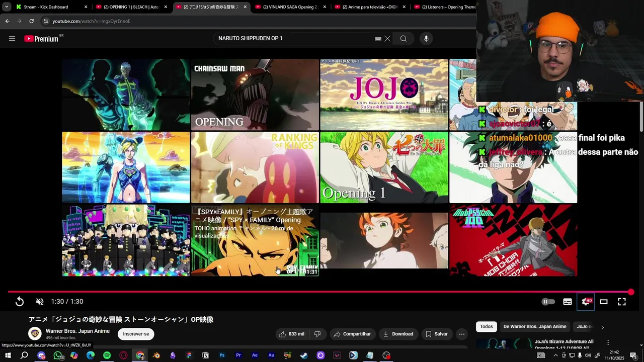Open Notion from the taskbar
Viewport: 644px width, 362px height.
coord(206,355)
